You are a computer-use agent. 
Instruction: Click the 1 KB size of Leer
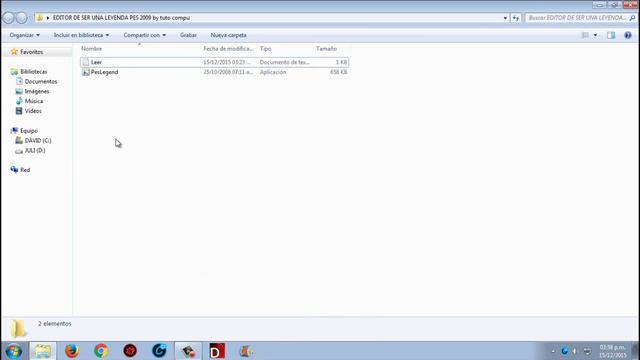coord(341,62)
